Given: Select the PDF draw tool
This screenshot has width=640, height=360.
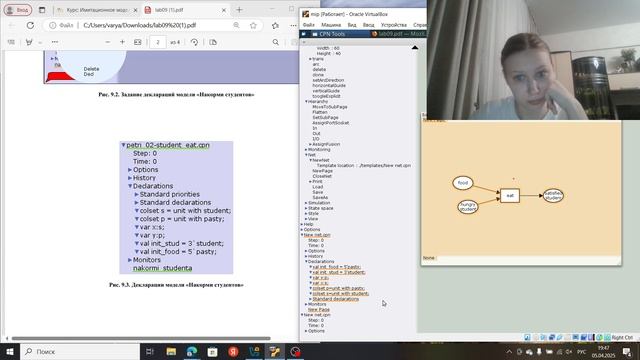Looking at the screenshot, I should pyautogui.click(x=29, y=42).
